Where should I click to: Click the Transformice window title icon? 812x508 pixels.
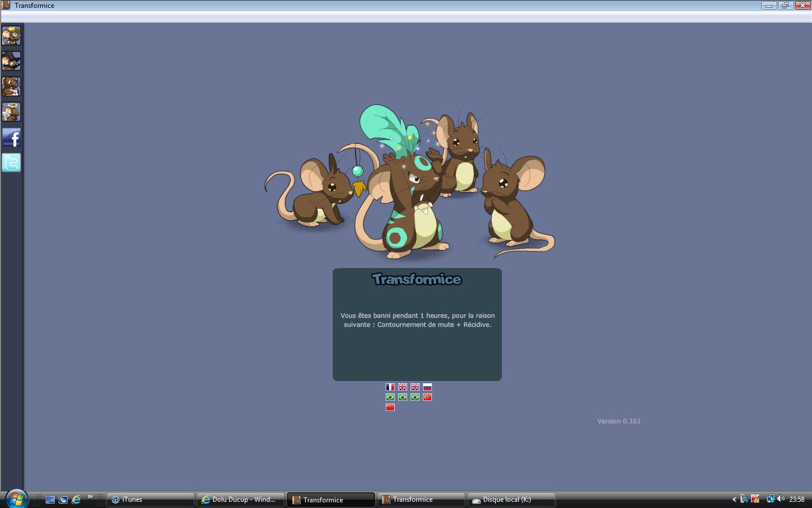tap(6, 5)
